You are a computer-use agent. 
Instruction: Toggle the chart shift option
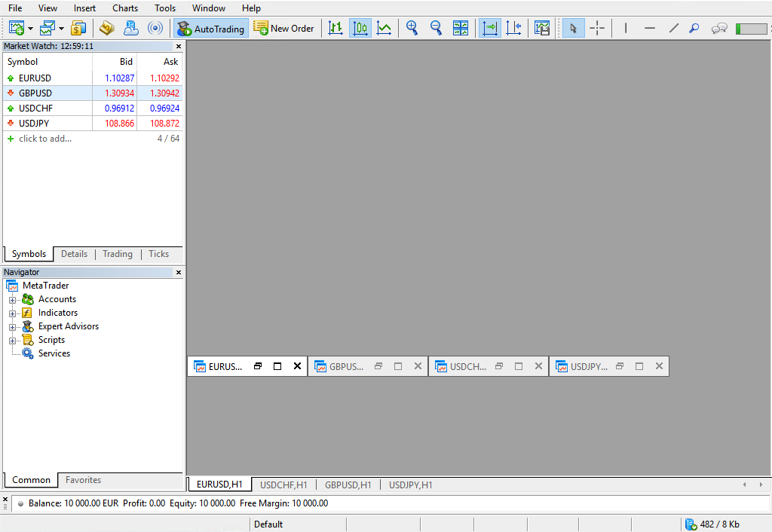tap(513, 28)
